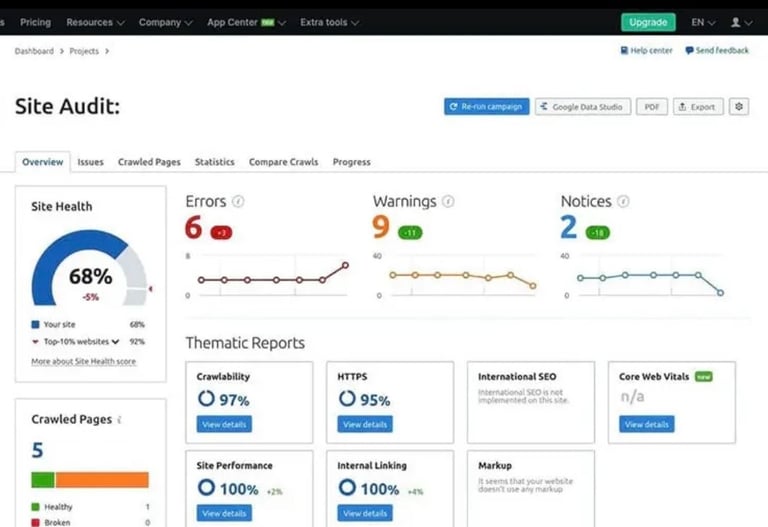Click the Warnings count 9

381,227
